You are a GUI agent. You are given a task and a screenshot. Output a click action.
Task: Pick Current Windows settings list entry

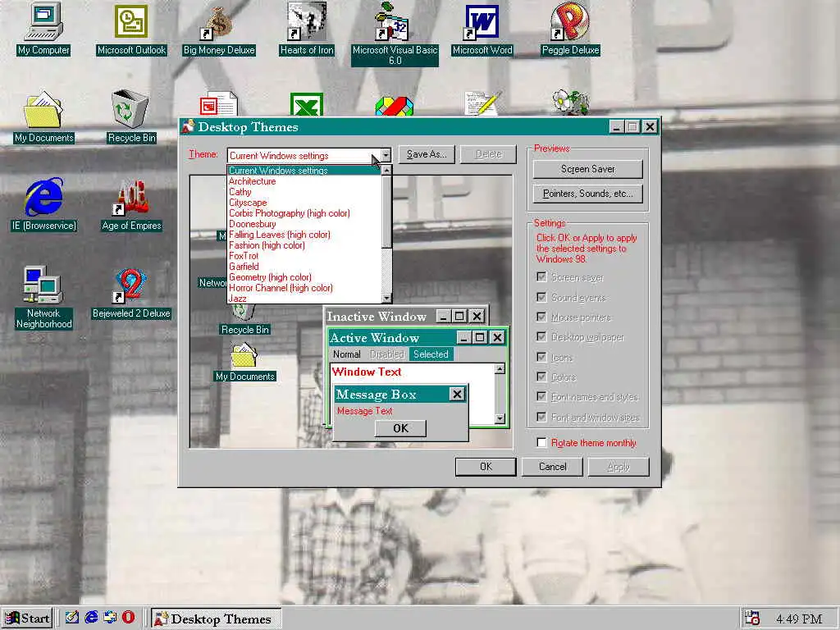[x=304, y=171]
